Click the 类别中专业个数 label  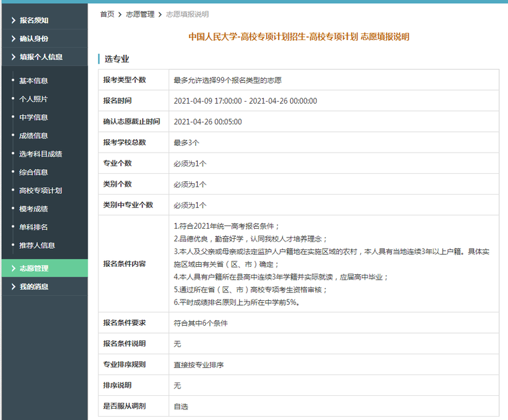point(128,205)
